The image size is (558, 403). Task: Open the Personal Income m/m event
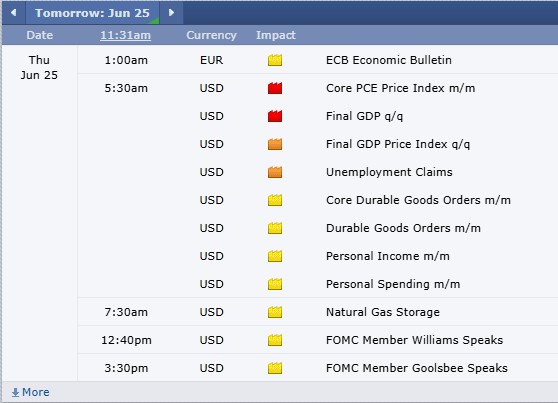(388, 256)
